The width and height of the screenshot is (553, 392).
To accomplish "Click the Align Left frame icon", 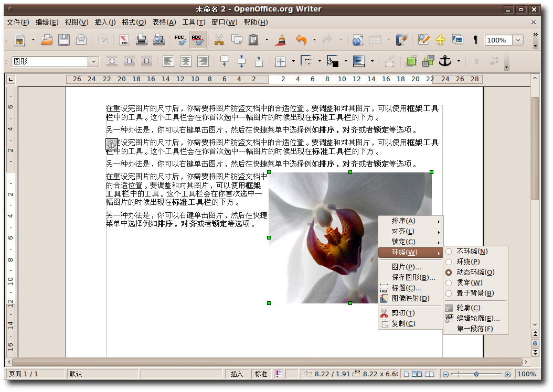I will point(168,61).
